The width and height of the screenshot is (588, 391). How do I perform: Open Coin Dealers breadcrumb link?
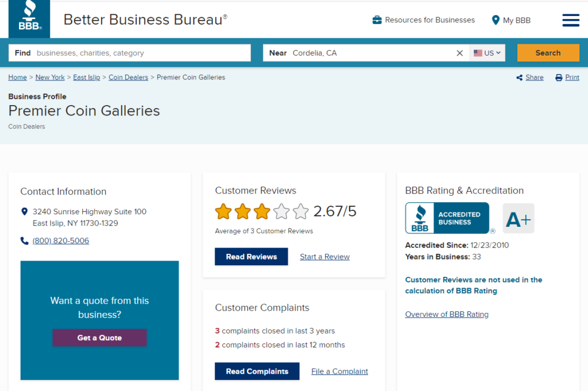click(128, 78)
